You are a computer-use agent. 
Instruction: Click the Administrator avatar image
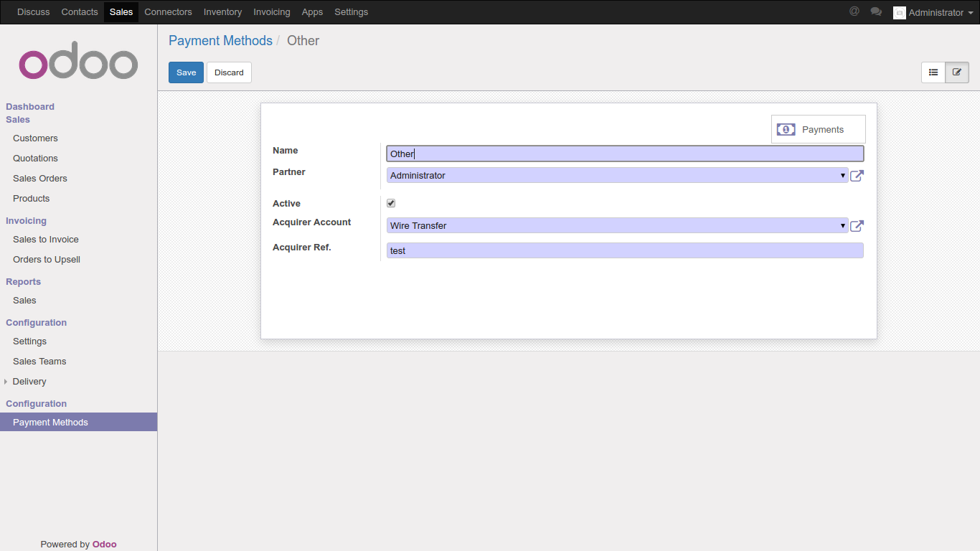[x=899, y=12]
